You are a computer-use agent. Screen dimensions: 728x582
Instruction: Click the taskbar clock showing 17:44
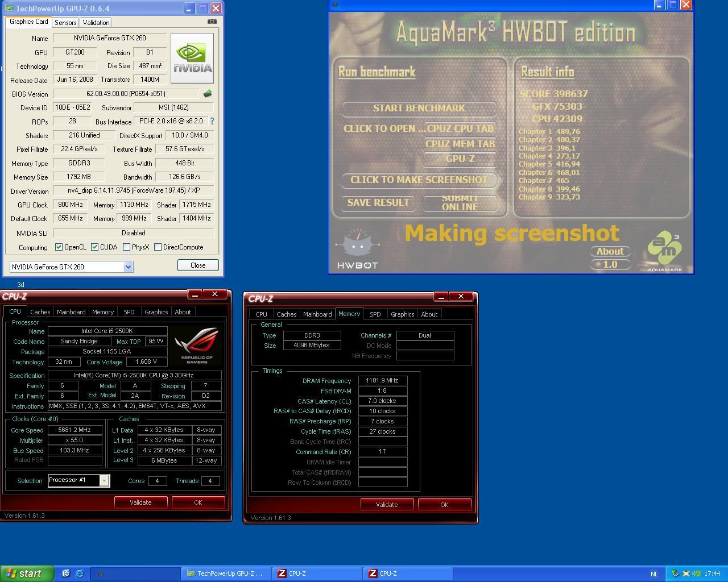(x=712, y=574)
